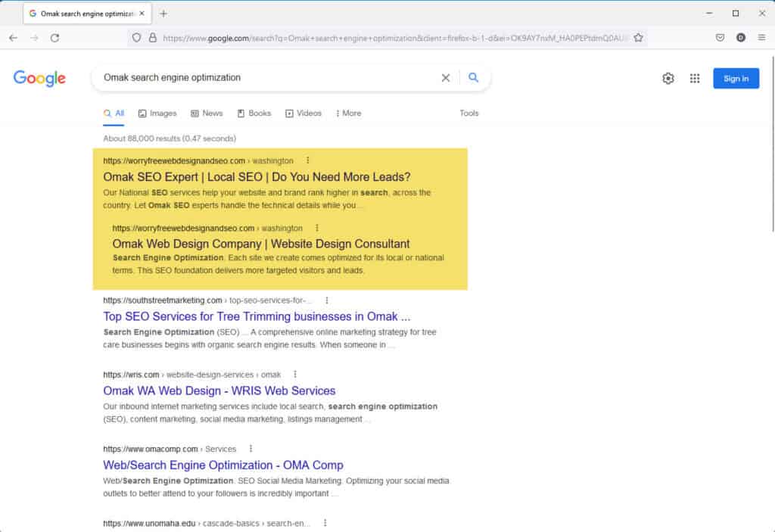Open the Firefox hamburger menu

pos(761,38)
